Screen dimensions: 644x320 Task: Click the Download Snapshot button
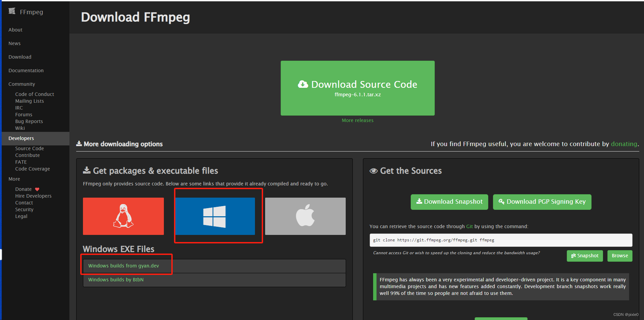(x=449, y=202)
